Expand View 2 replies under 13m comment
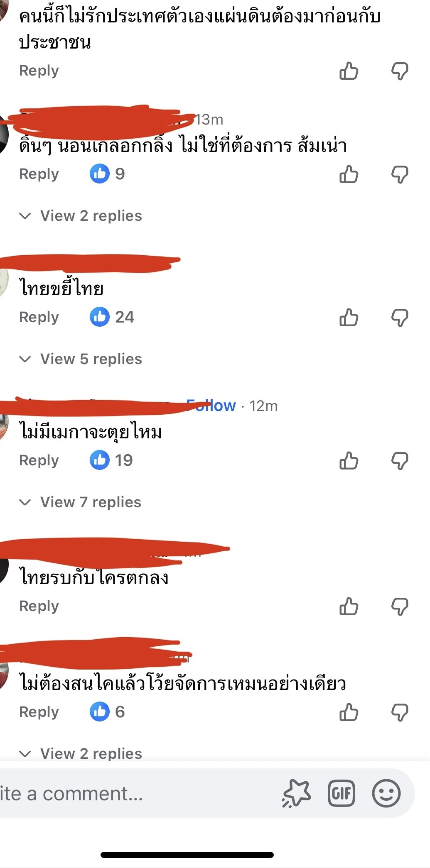The height and width of the screenshot is (868, 430). (81, 215)
